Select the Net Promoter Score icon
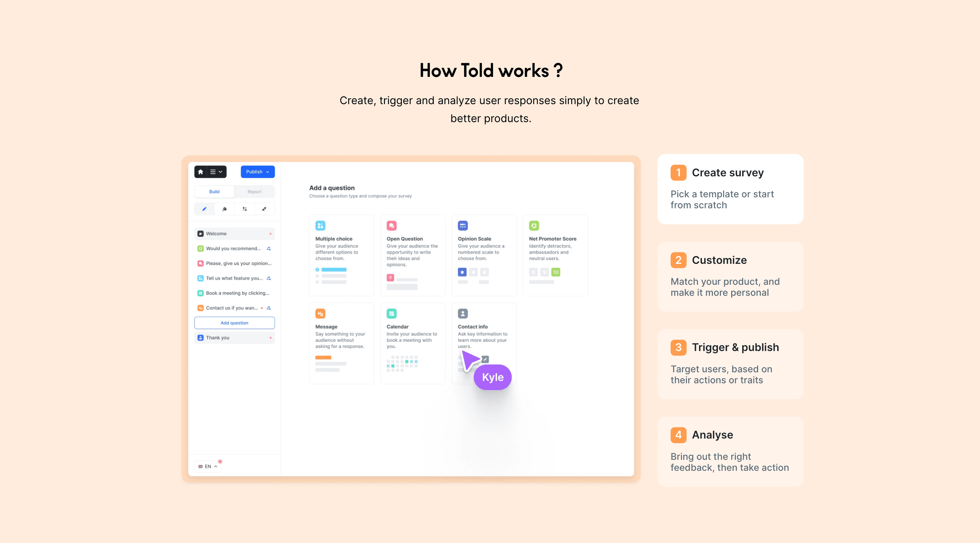980x543 pixels. coord(534,225)
